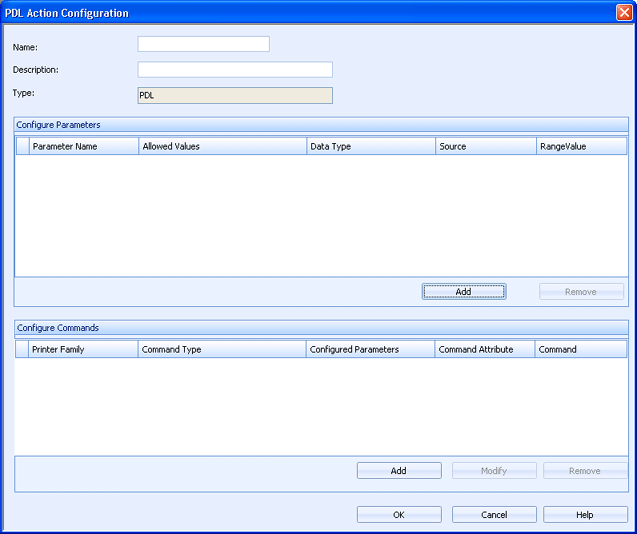Image resolution: width=637 pixels, height=534 pixels.
Task: Click the Name input field
Action: [204, 44]
